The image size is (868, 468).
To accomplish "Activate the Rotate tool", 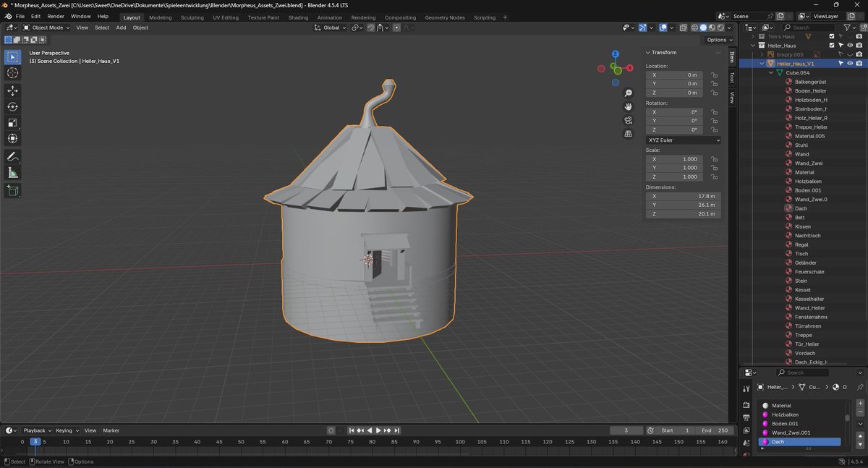I will coord(12,106).
